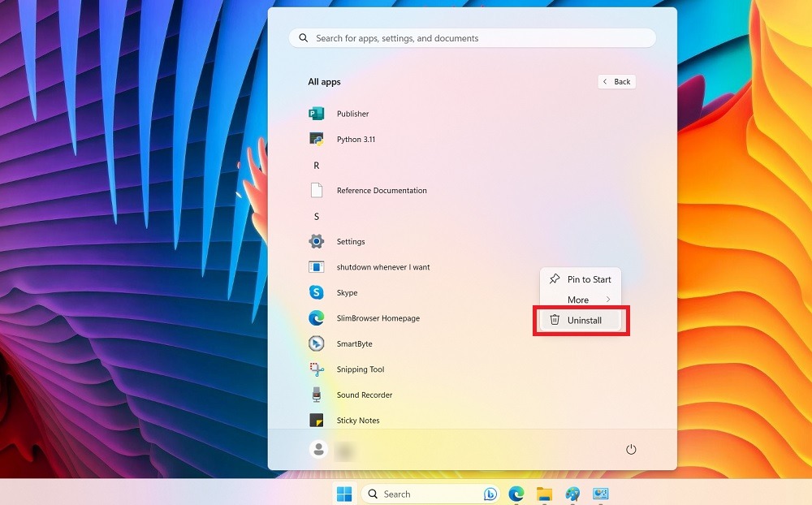The width and height of the screenshot is (812, 505).
Task: Choose Pin to Start in the context menu
Action: pyautogui.click(x=589, y=279)
